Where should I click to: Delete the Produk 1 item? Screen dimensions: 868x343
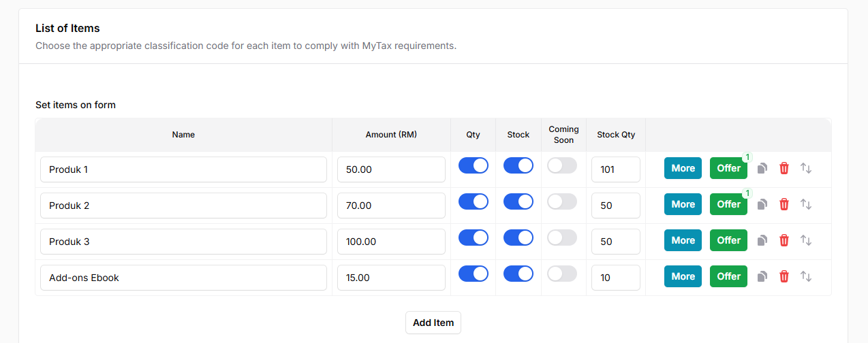tap(784, 168)
